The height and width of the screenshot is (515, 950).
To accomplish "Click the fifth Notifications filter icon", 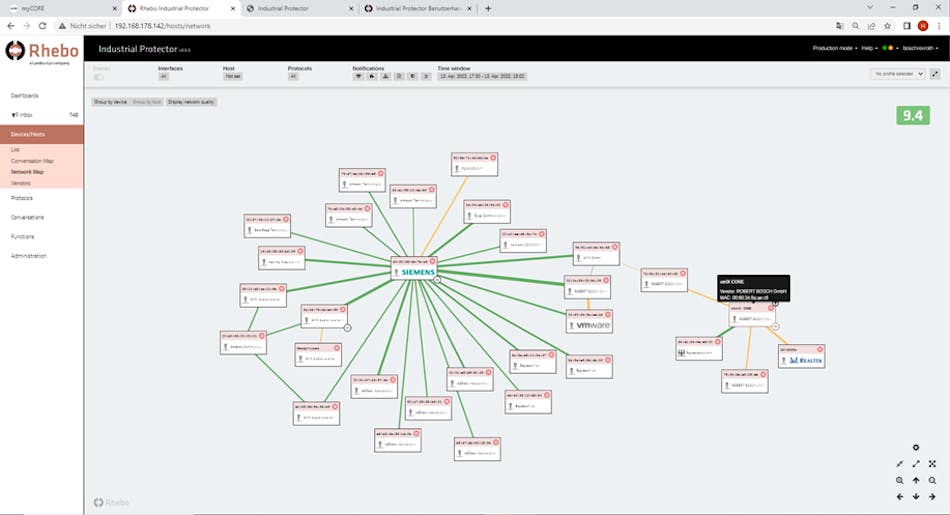I will [x=413, y=76].
